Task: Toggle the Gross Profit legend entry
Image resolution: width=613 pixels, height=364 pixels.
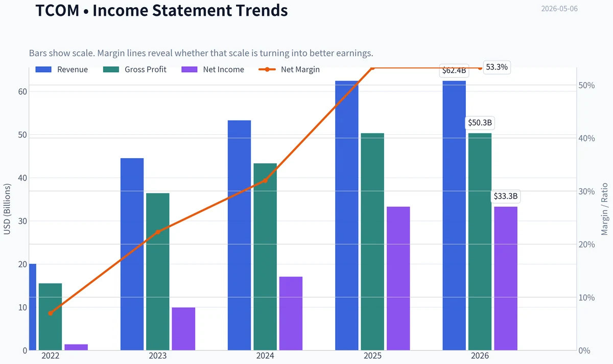Action: tap(135, 69)
